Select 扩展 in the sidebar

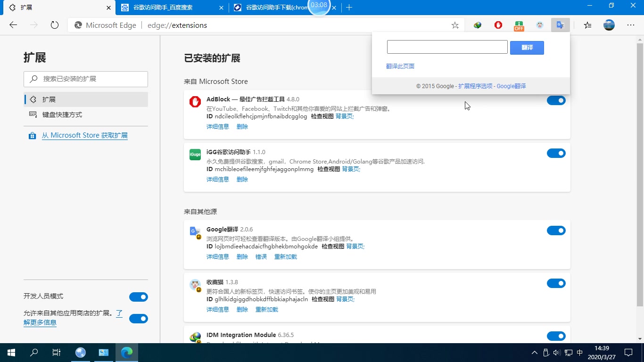tap(86, 99)
